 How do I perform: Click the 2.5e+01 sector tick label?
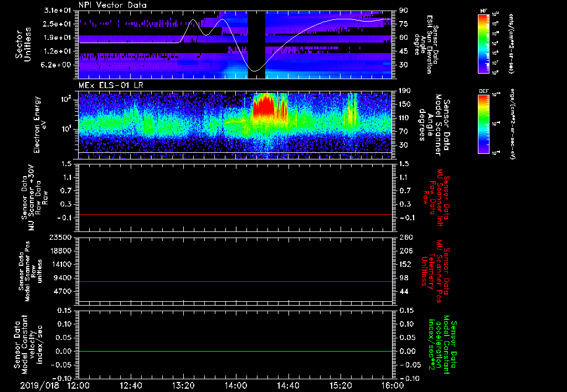click(x=58, y=24)
